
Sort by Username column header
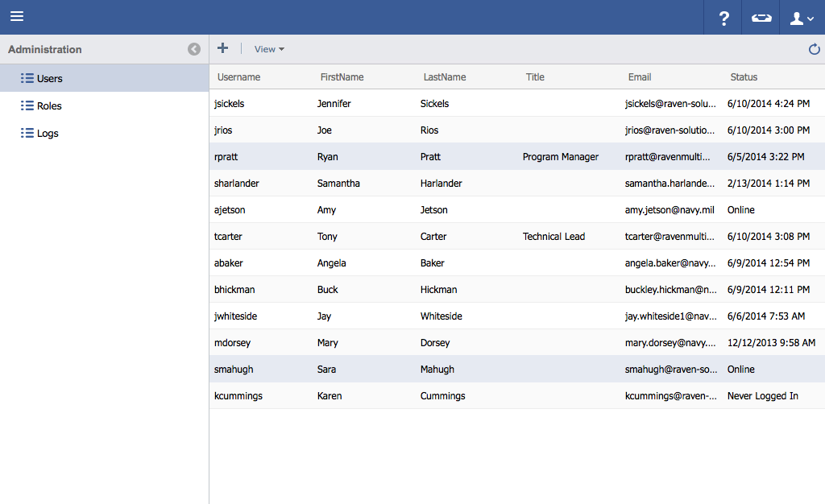click(x=238, y=77)
